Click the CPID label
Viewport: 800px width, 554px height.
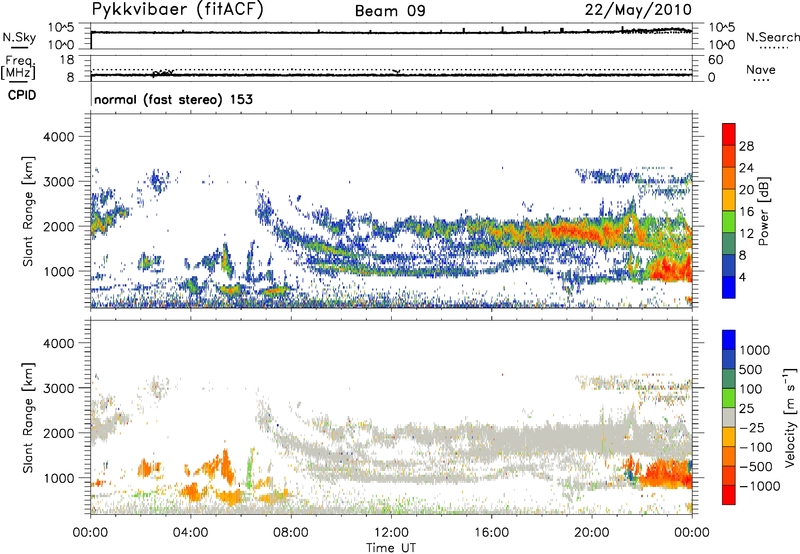(22, 95)
